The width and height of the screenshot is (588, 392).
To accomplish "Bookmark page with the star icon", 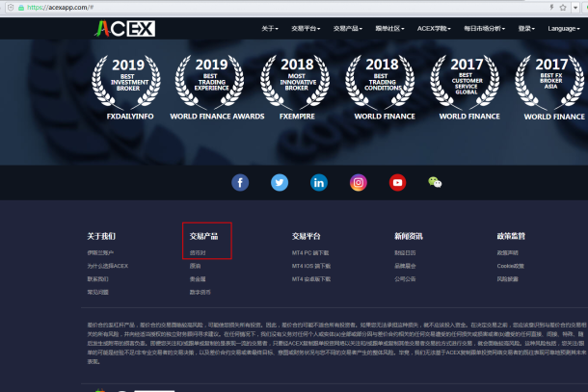I will click(x=563, y=7).
